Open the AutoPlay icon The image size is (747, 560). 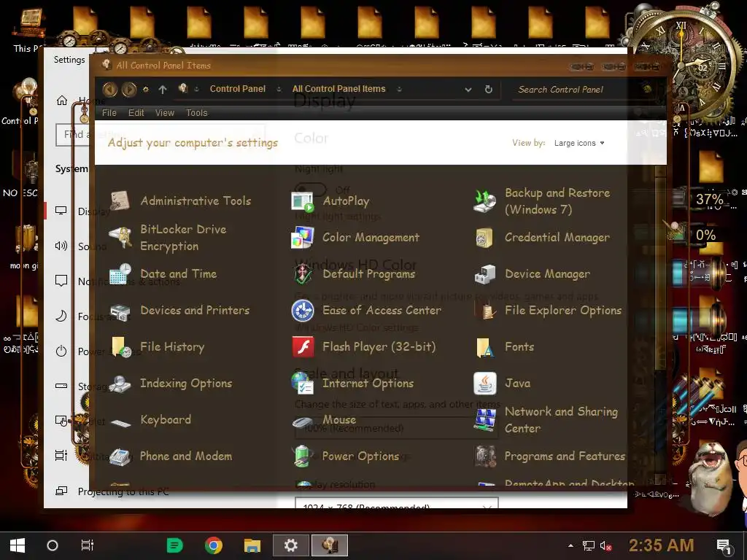(303, 201)
